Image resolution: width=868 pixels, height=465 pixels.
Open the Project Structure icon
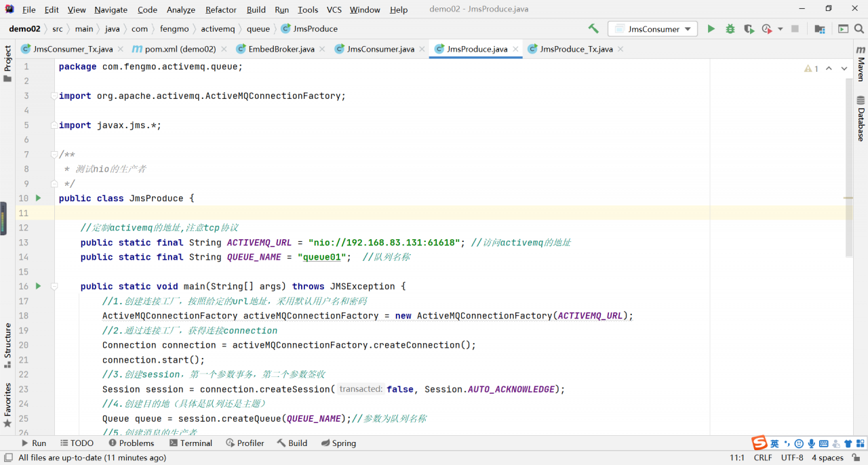(x=819, y=29)
